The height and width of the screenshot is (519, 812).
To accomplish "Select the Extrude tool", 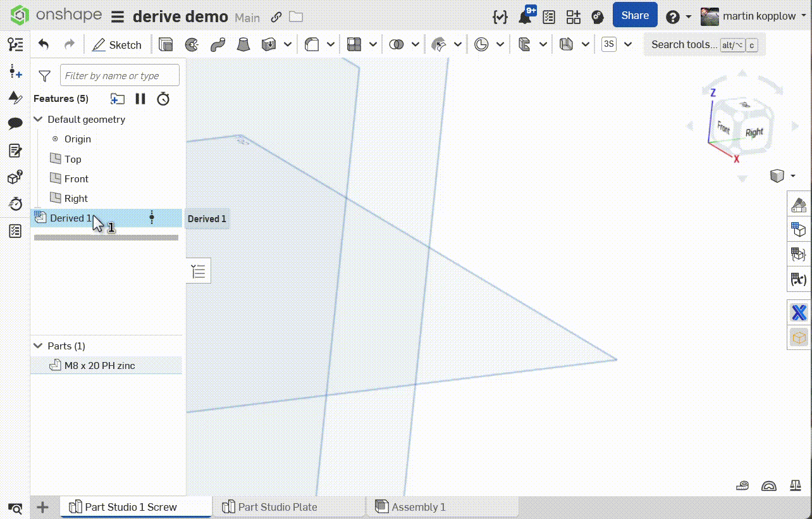I will pos(166,44).
